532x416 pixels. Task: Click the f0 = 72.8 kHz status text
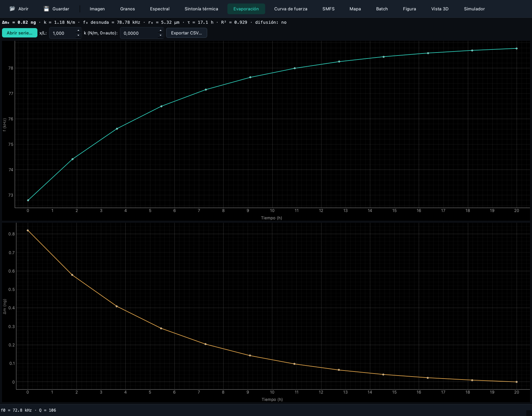pos(16,410)
